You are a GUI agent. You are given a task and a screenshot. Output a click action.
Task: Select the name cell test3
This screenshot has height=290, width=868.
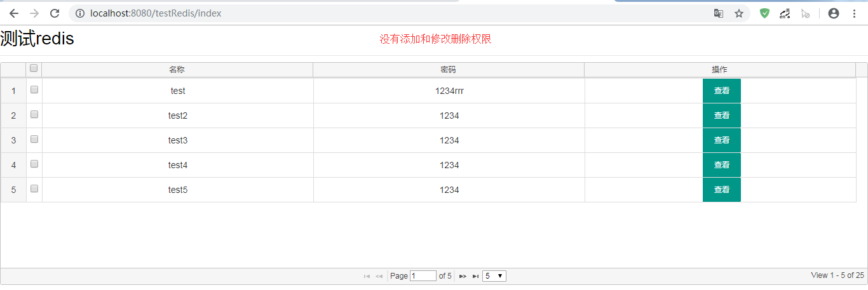tap(178, 140)
